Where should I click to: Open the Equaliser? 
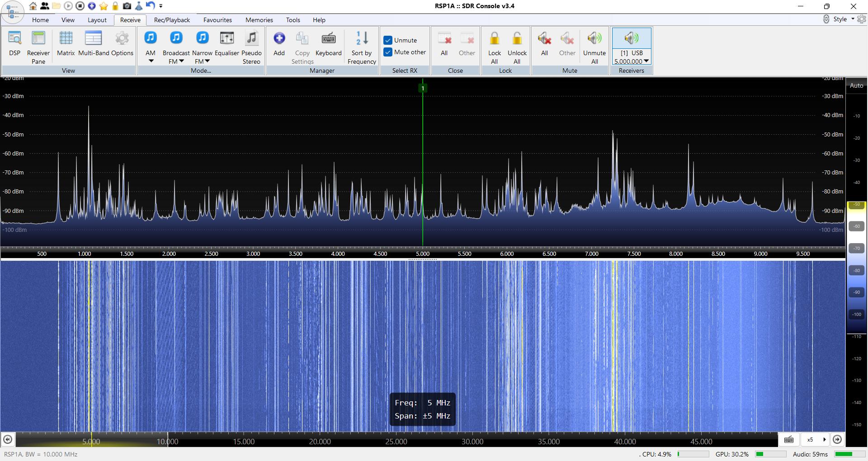[x=227, y=44]
